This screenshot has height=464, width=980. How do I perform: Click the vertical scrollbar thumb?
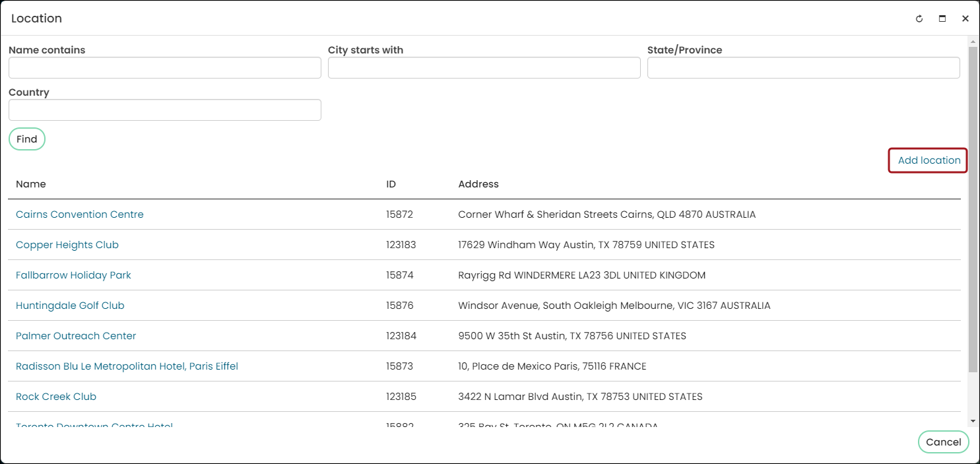pos(973,209)
